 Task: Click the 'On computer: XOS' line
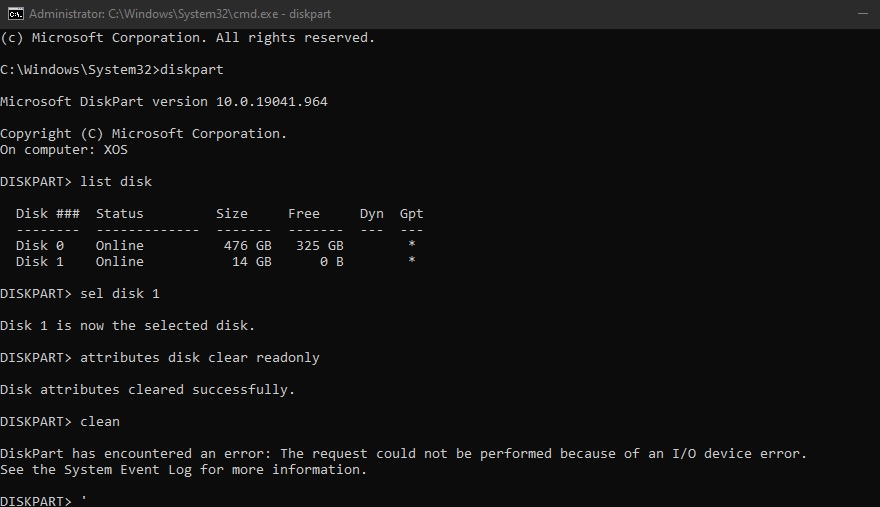click(64, 150)
